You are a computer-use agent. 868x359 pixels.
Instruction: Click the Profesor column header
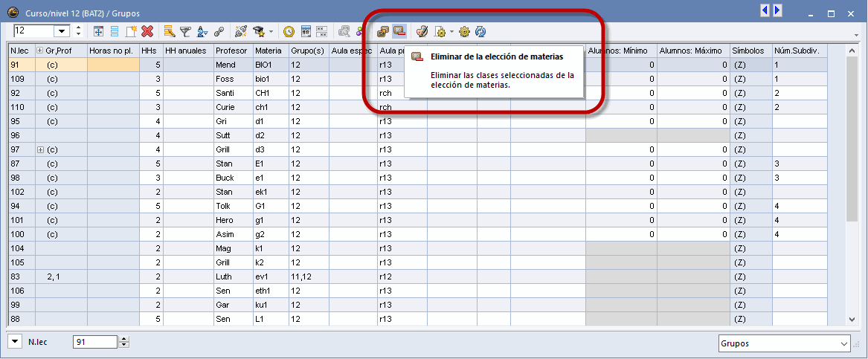(233, 51)
